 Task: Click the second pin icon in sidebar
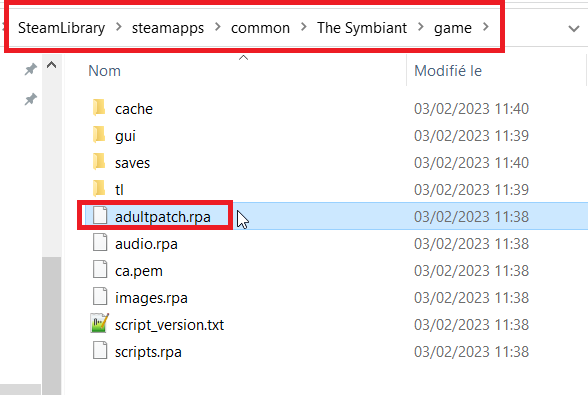click(31, 99)
